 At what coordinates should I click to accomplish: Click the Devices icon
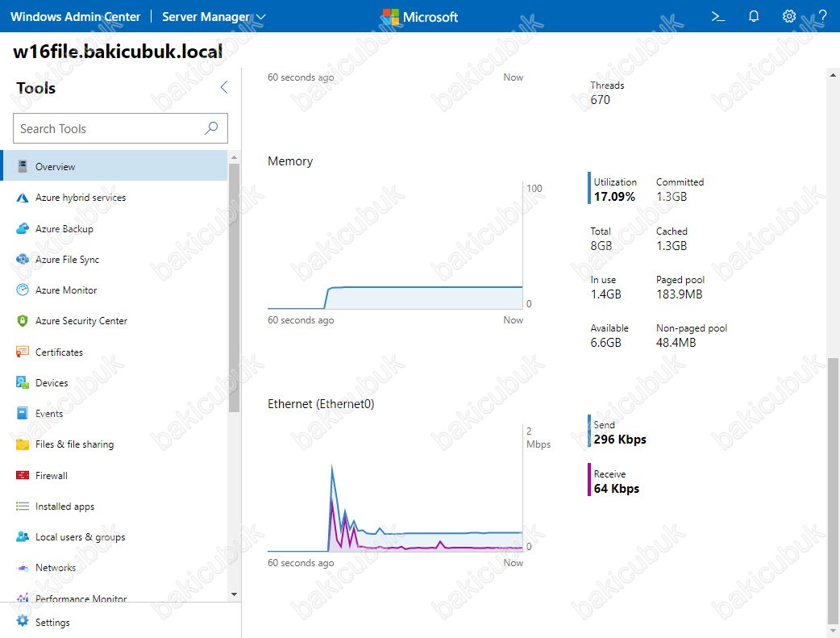pyautogui.click(x=23, y=382)
